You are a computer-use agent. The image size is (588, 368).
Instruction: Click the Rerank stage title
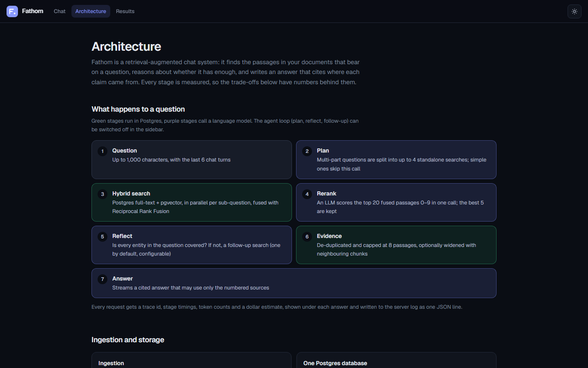tap(327, 193)
